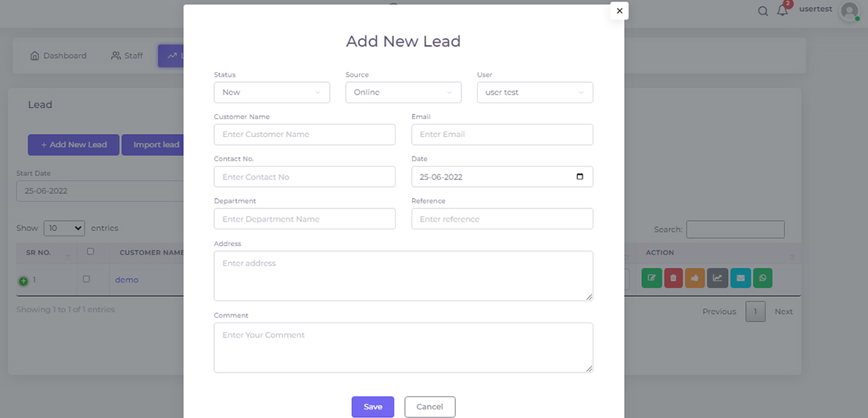Image resolution: width=868 pixels, height=418 pixels.
Task: Sort by SR NO. column
Action: point(46,253)
